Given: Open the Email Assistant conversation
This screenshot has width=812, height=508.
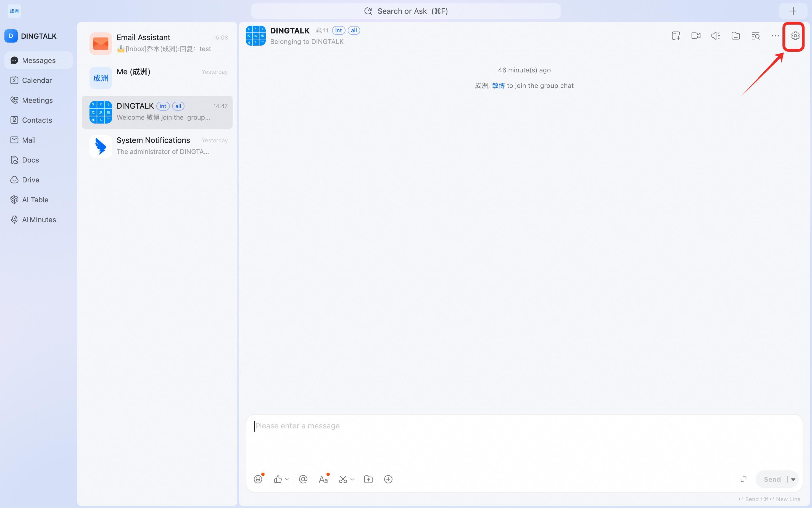Looking at the screenshot, I should pyautogui.click(x=157, y=44).
